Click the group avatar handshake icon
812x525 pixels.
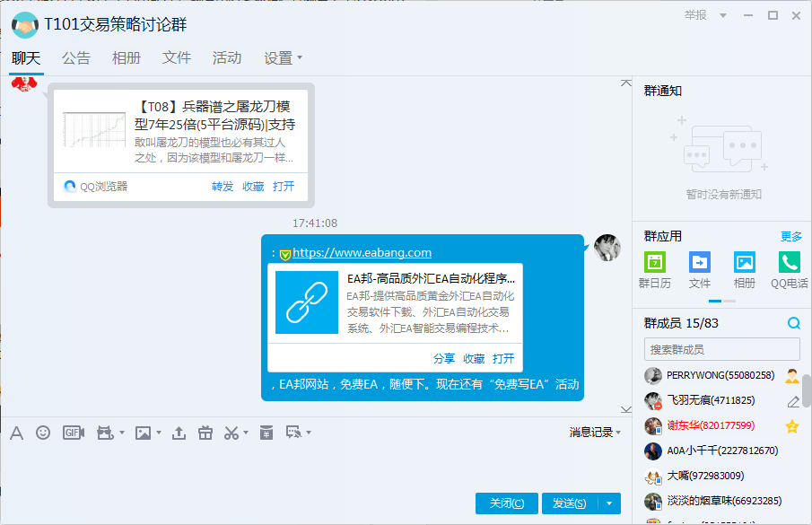coord(25,24)
